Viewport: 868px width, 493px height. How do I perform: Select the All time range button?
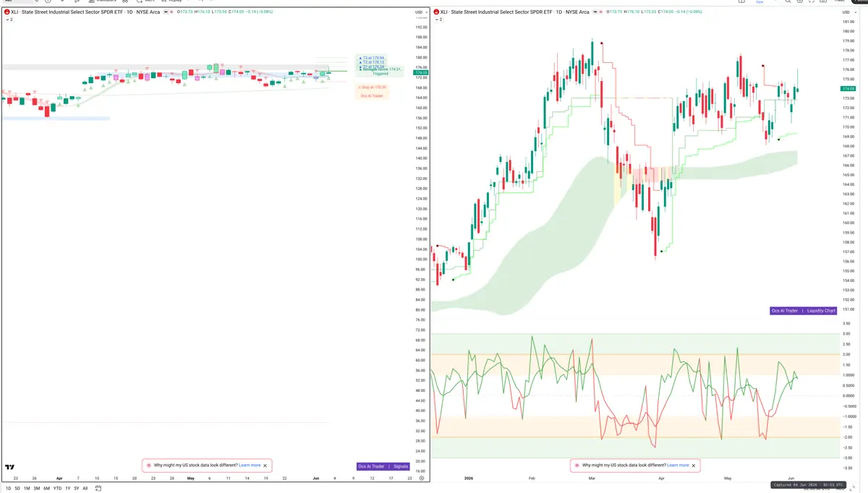pyautogui.click(x=85, y=489)
